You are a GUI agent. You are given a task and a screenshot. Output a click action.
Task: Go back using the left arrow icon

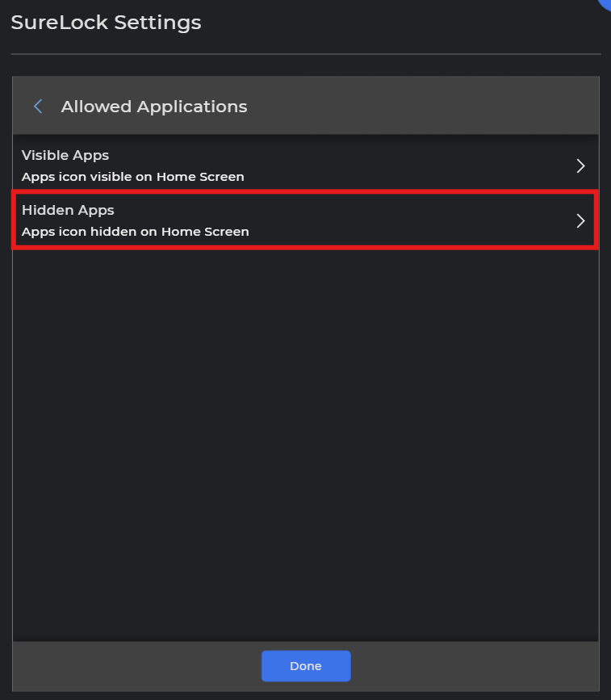pyautogui.click(x=37, y=107)
